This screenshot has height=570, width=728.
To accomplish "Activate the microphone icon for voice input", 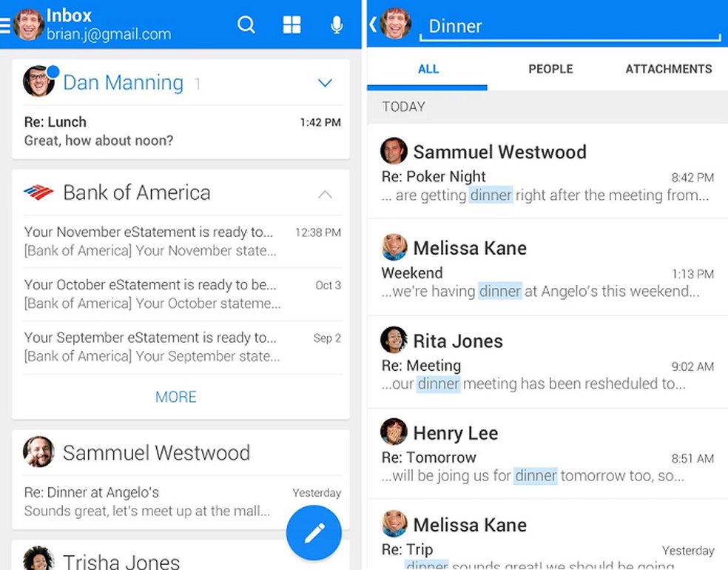I will [337, 24].
